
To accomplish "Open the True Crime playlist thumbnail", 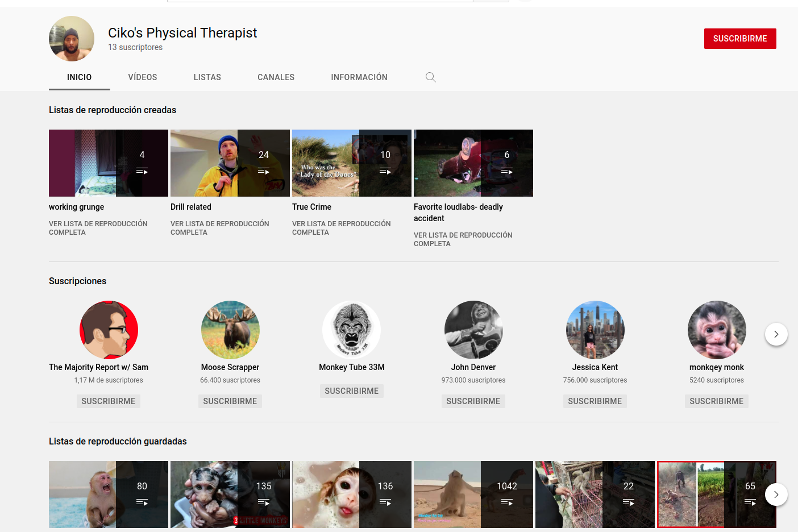I will [x=351, y=163].
